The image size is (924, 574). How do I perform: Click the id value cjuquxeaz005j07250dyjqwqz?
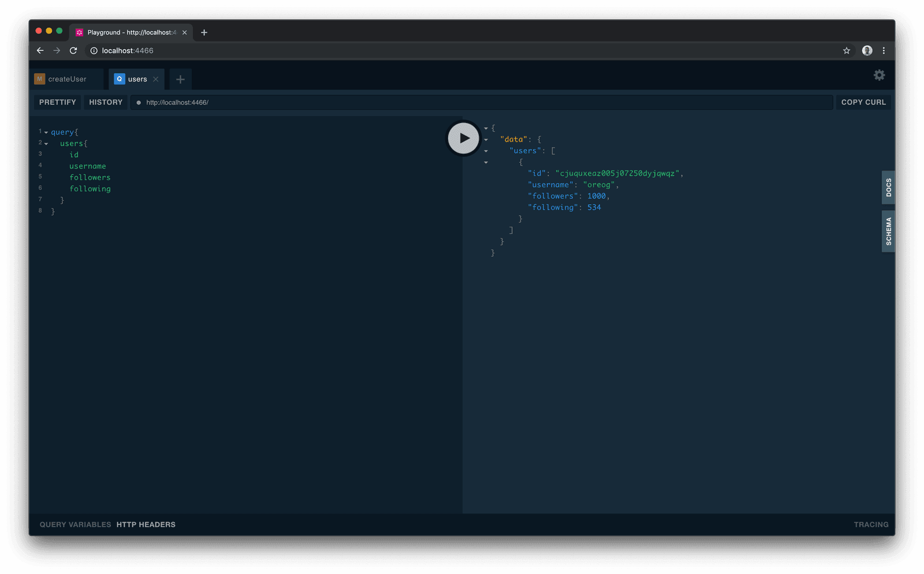coord(617,173)
